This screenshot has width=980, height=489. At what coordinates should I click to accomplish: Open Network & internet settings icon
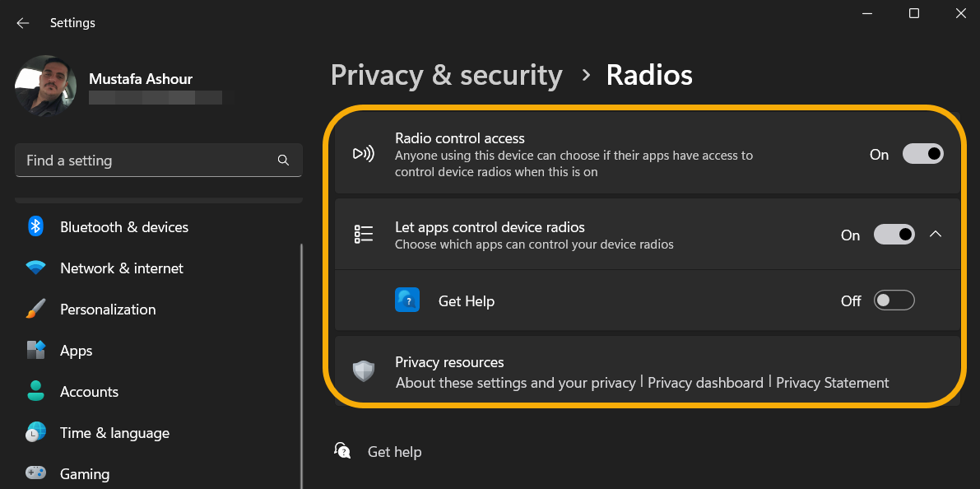tap(35, 268)
